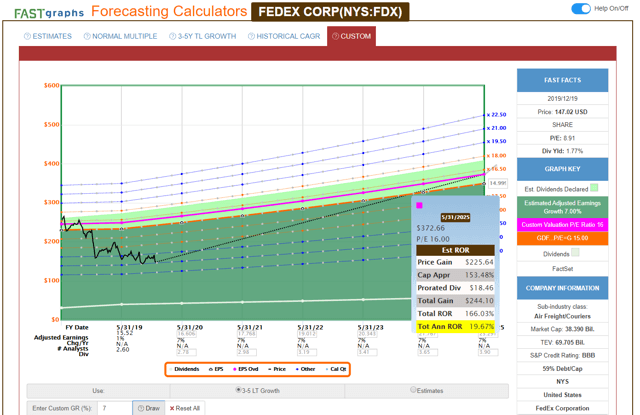Click the FactSet source label

tap(562, 269)
